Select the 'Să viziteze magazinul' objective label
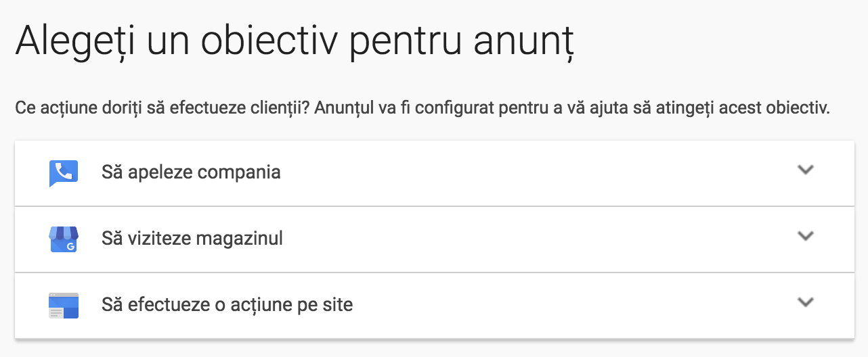 coord(192,238)
